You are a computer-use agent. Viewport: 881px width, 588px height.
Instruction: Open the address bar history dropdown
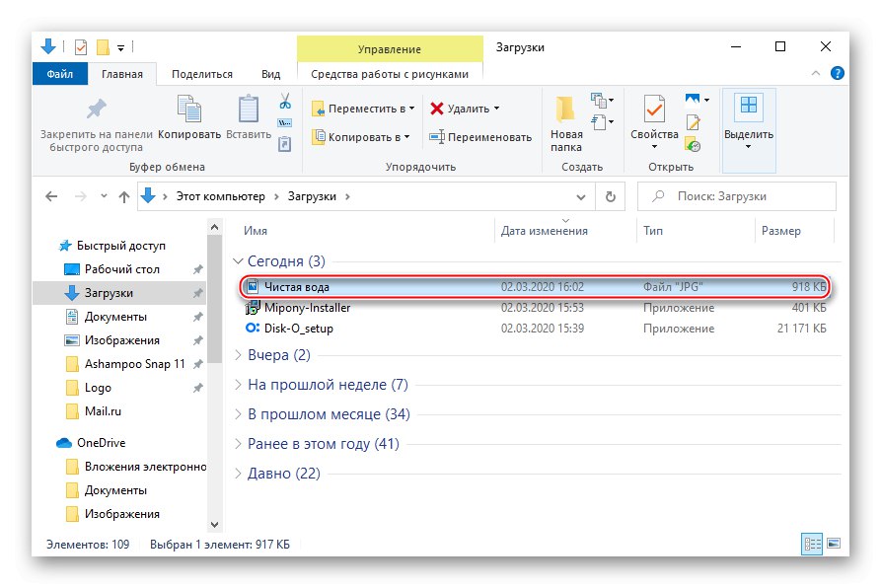pos(581,196)
